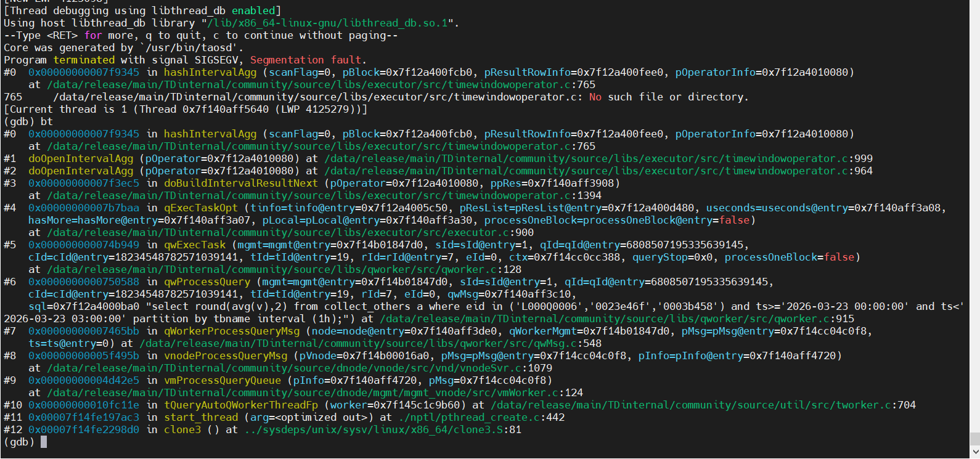Select the qExecTaskOpt function in frame #4
Image resolution: width=980 pixels, height=459 pixels.
coord(200,208)
